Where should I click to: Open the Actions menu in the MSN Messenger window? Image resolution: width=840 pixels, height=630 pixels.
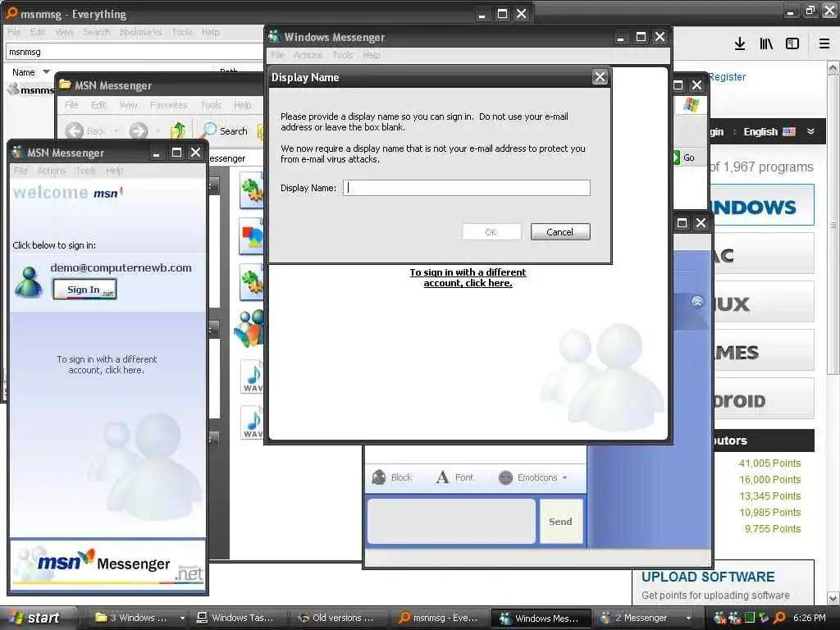(51, 171)
